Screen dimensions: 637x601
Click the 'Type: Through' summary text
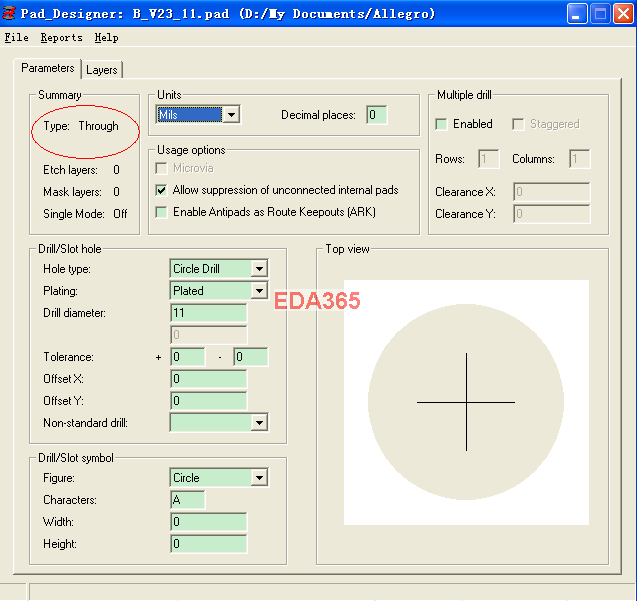click(81, 126)
